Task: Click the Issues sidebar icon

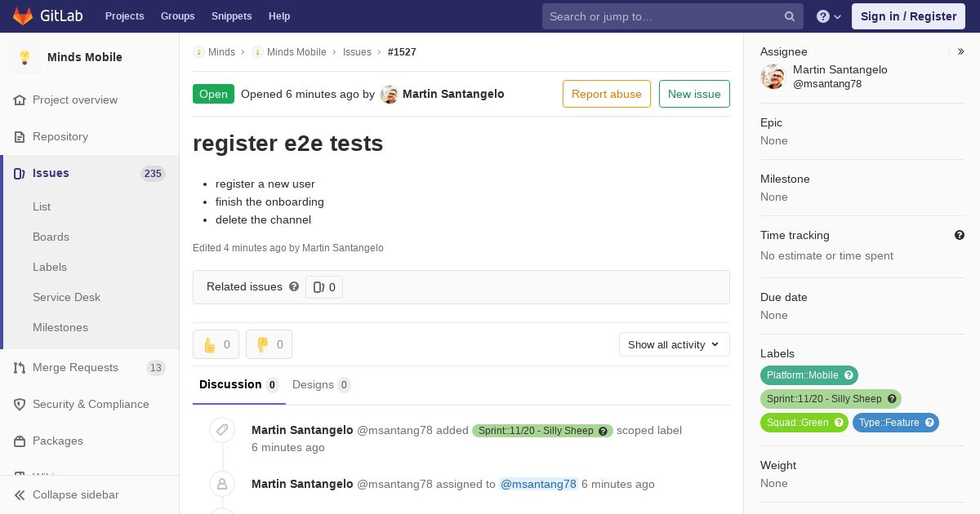Action: 20,173
